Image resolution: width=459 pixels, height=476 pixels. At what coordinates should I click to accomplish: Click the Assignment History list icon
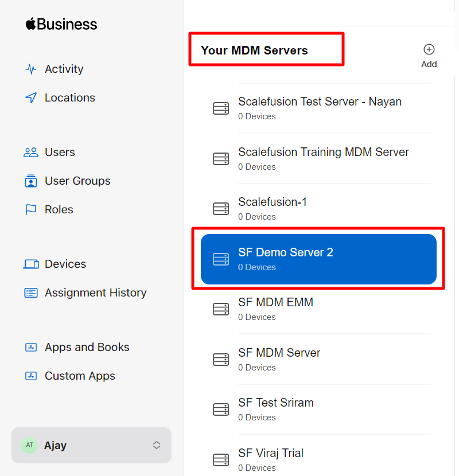(x=31, y=292)
